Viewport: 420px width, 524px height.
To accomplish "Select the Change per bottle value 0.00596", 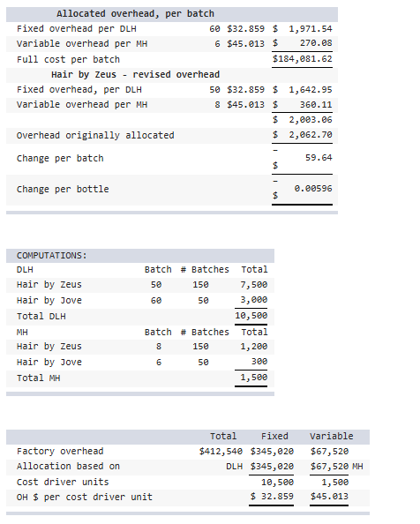I will pos(313,189).
